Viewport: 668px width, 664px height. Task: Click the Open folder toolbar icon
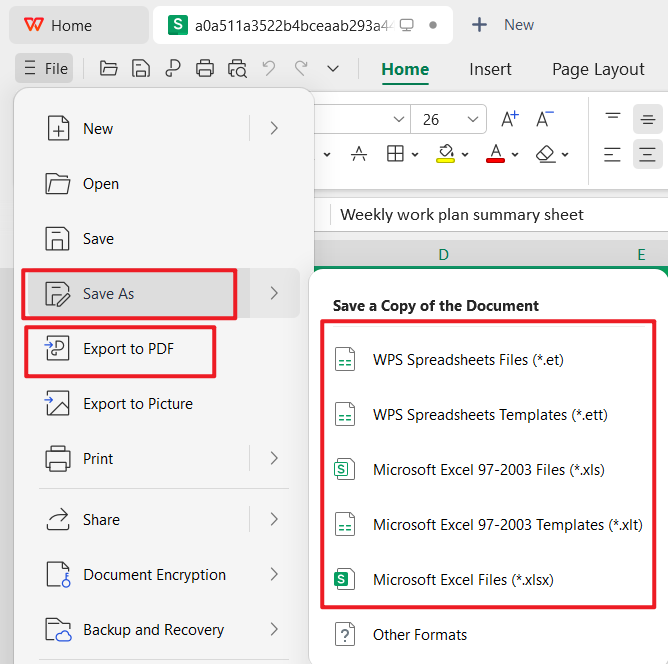pos(109,68)
